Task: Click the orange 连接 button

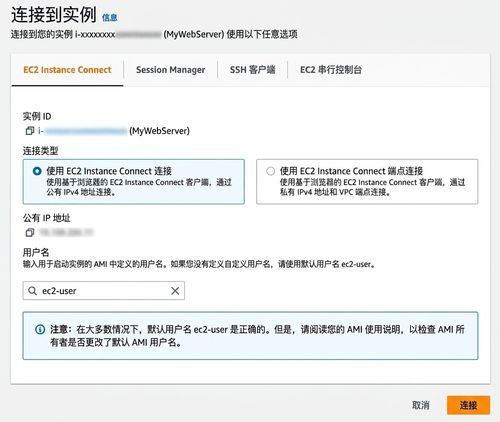Action: click(x=468, y=405)
